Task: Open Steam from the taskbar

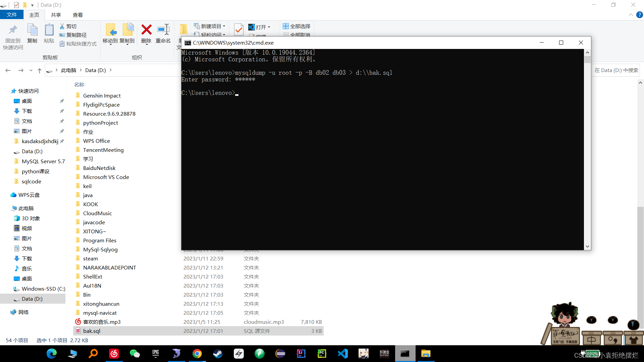Action: tap(218, 354)
